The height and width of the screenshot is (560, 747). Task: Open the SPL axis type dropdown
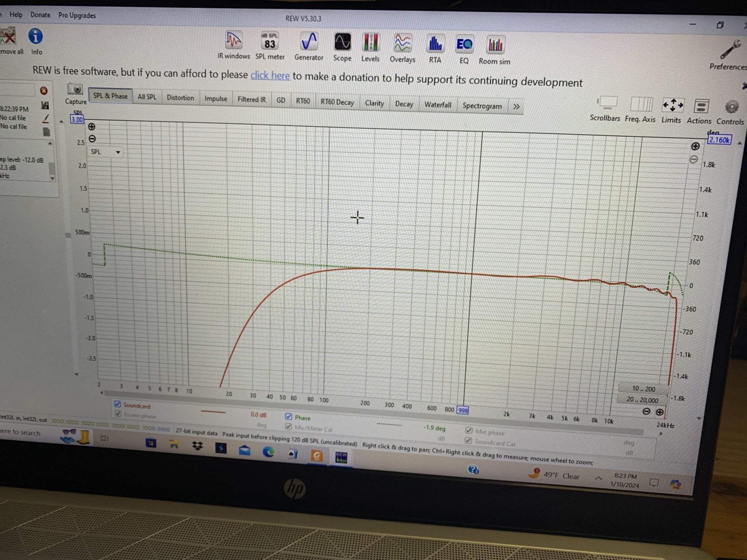click(105, 152)
